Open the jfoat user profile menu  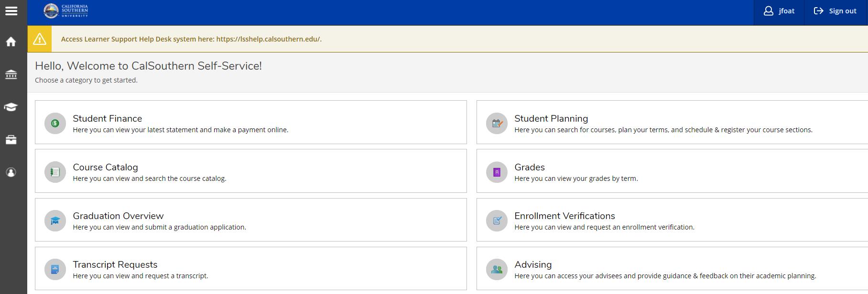[779, 11]
